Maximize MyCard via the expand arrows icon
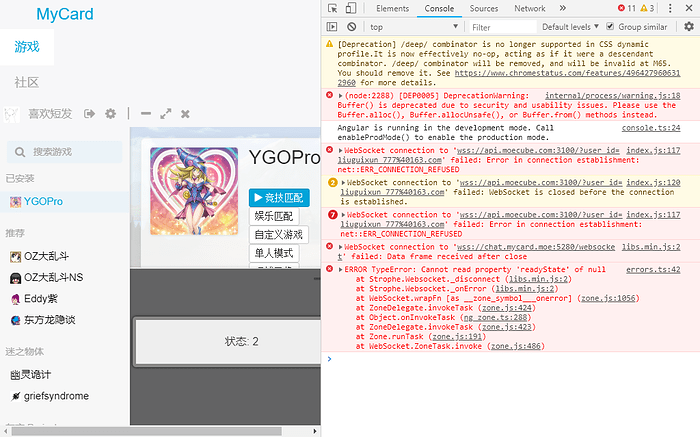The width and height of the screenshot is (700, 437). 166,114
